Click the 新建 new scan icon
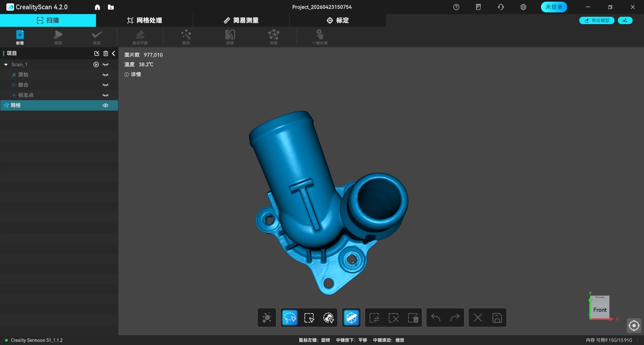The image size is (644, 345). coord(20,37)
